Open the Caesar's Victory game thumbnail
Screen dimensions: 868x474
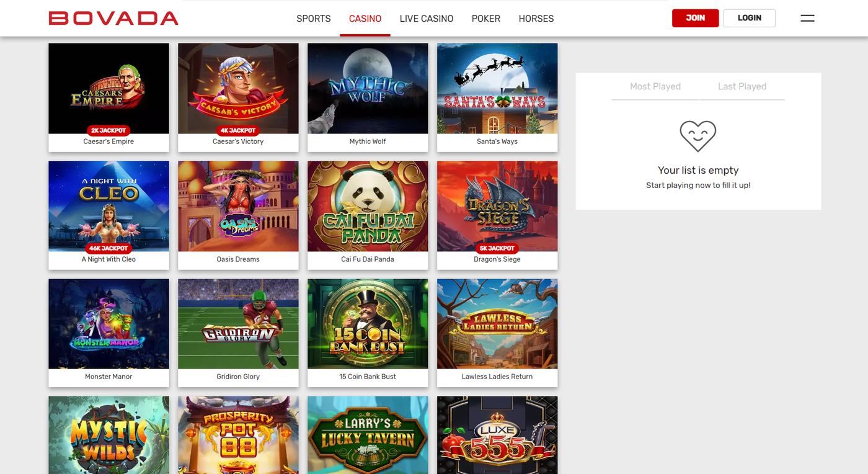point(238,89)
